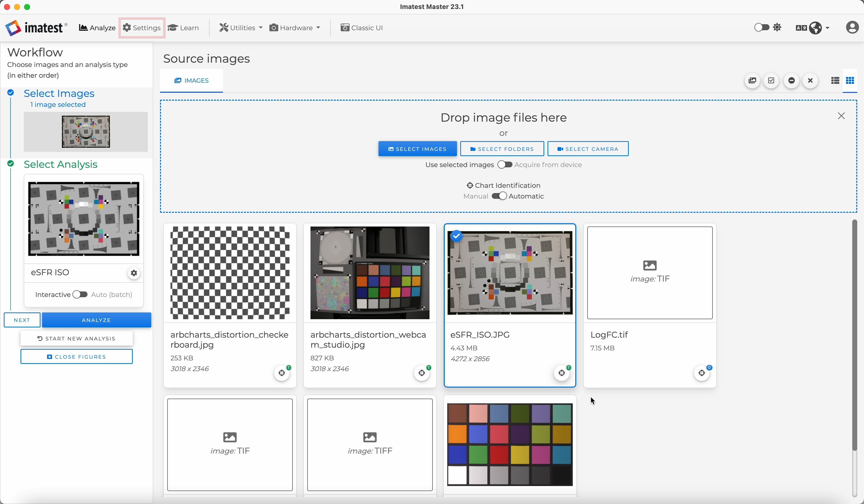Click the Imatest logo
Screen dimensions: 864x504
36,28
